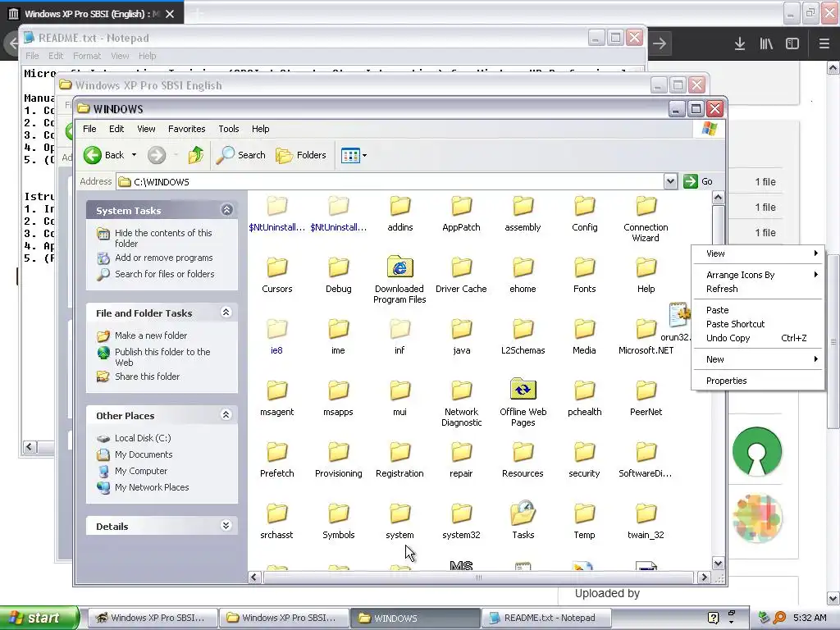840x630 pixels.
Task: Select the assembly folder
Action: point(523,214)
